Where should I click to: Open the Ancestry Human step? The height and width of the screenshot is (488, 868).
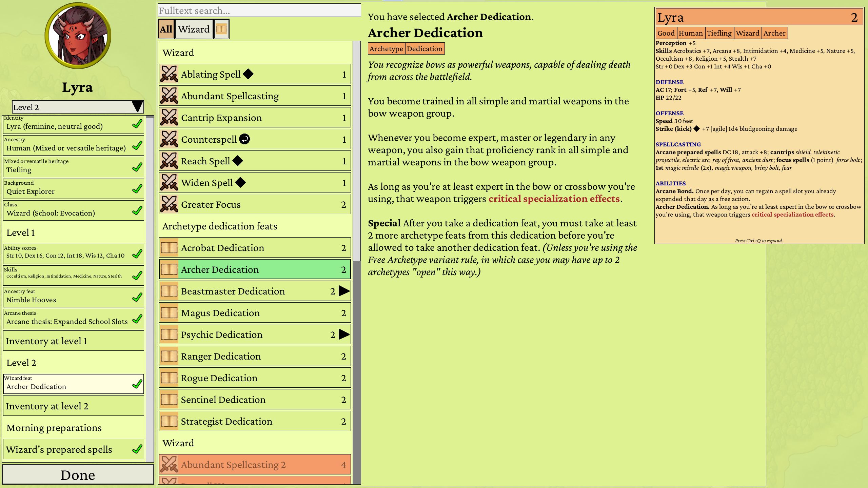coord(74,146)
